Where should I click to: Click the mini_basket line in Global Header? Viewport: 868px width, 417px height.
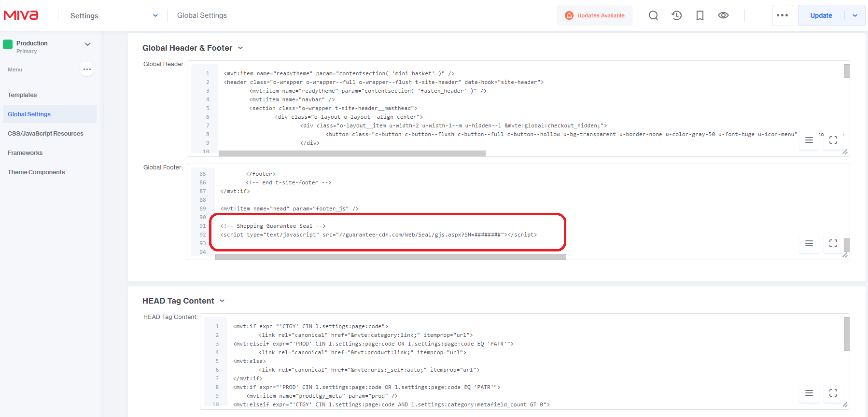click(x=339, y=73)
